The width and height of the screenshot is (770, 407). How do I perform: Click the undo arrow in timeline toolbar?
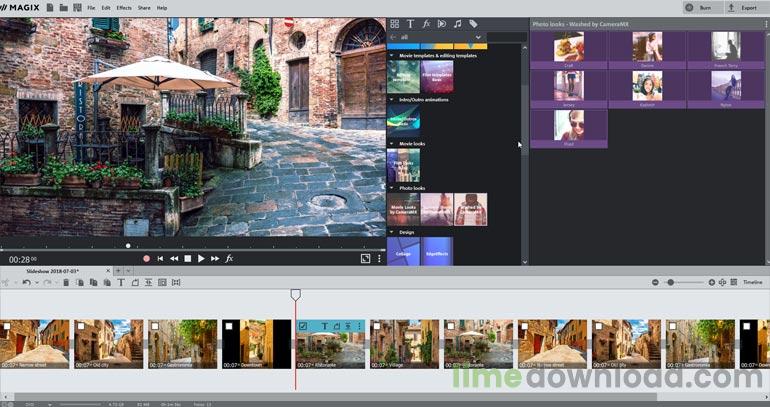click(x=25, y=283)
